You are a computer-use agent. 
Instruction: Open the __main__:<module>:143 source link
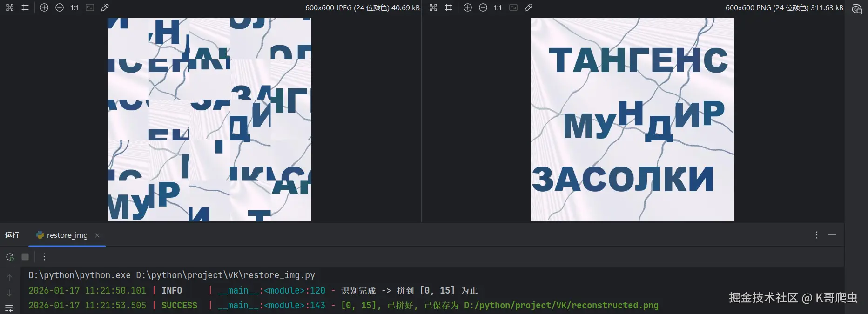(271, 306)
